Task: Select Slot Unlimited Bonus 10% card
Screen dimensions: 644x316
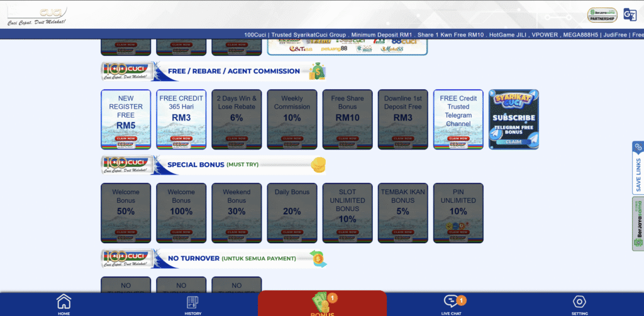Action: [347, 213]
